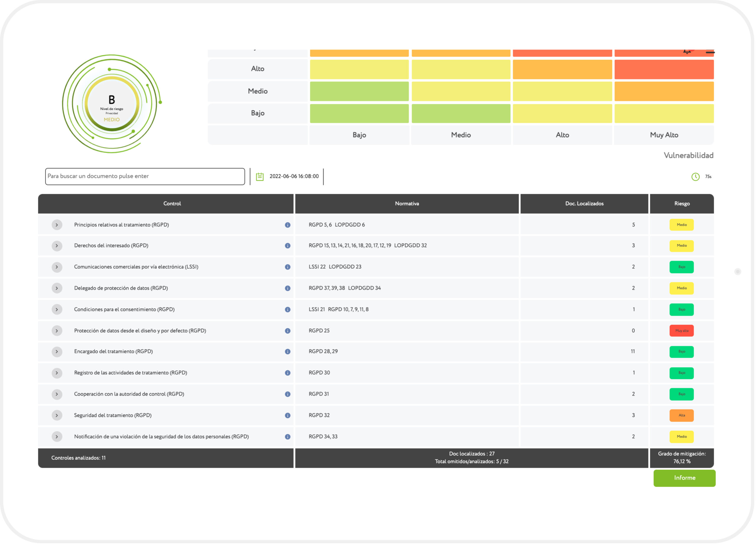Show info for Delegado de protección de datos

click(288, 289)
